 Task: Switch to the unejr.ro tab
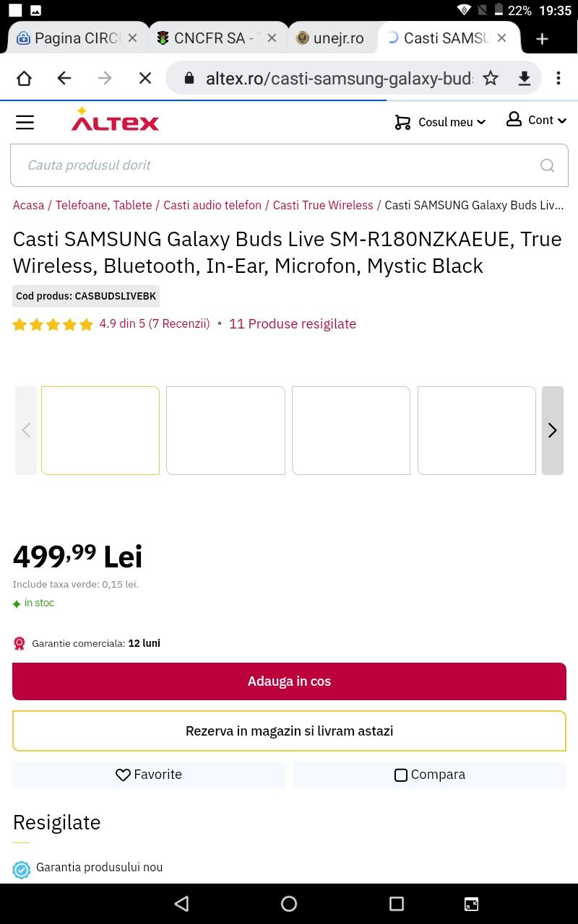click(x=330, y=38)
